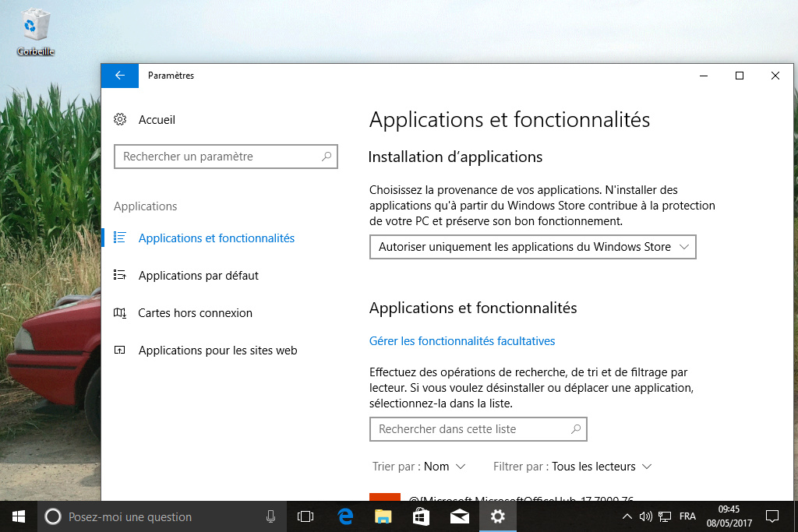
Task: Open File Explorer from taskbar
Action: click(383, 516)
